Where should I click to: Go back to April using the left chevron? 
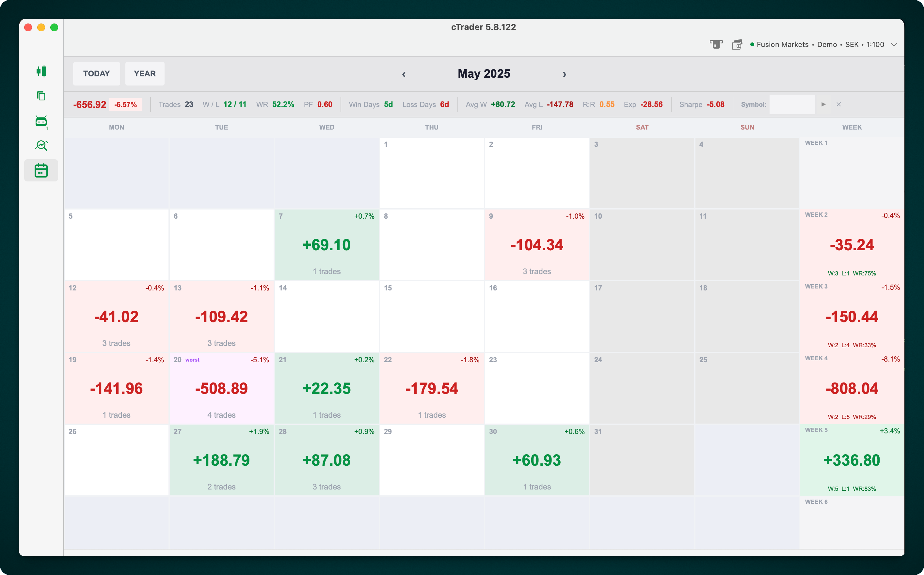coord(404,74)
